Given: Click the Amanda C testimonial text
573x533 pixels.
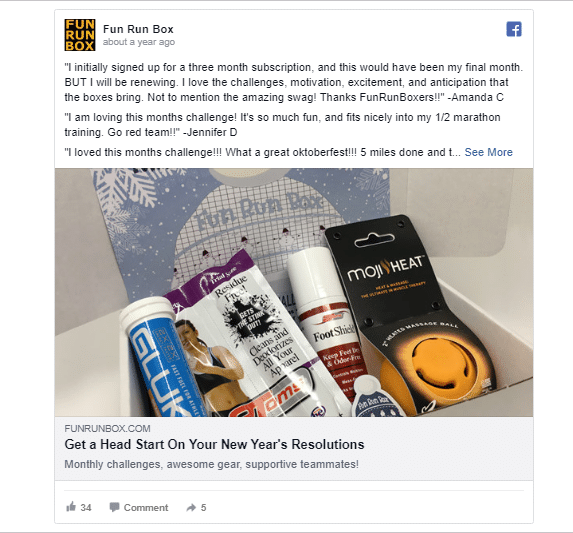Looking at the screenshot, I should pos(294,82).
